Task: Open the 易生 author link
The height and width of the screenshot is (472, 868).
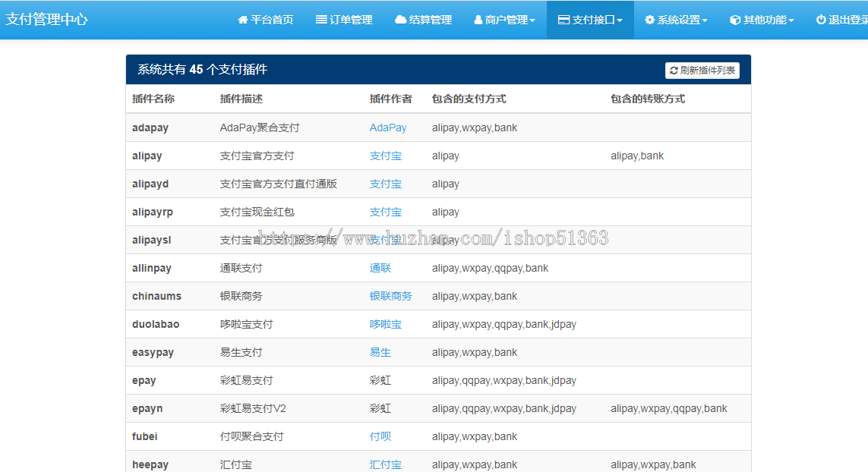Action: 380,352
